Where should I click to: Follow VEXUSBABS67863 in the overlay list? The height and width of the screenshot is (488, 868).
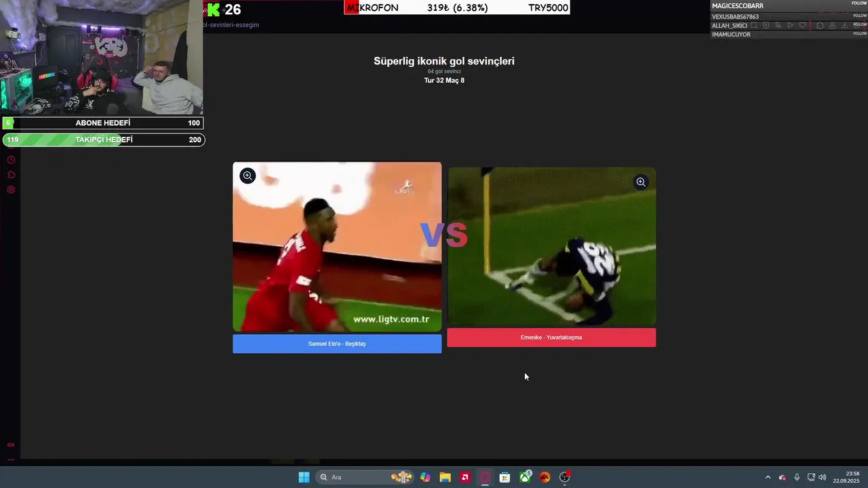coord(860,16)
